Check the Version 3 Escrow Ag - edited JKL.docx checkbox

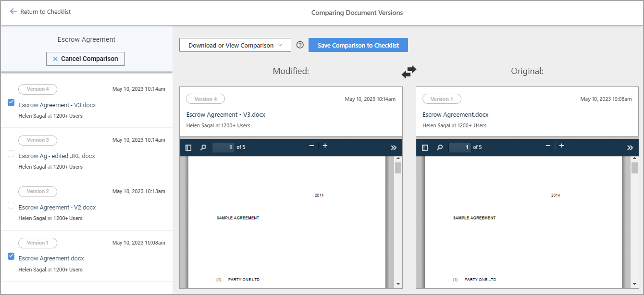[x=11, y=153]
